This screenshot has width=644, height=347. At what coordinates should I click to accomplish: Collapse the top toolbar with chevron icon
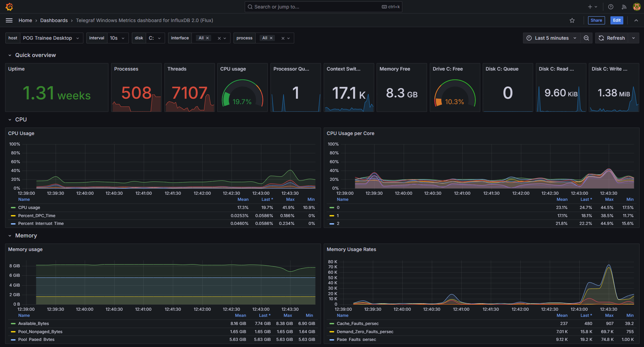pyautogui.click(x=636, y=20)
